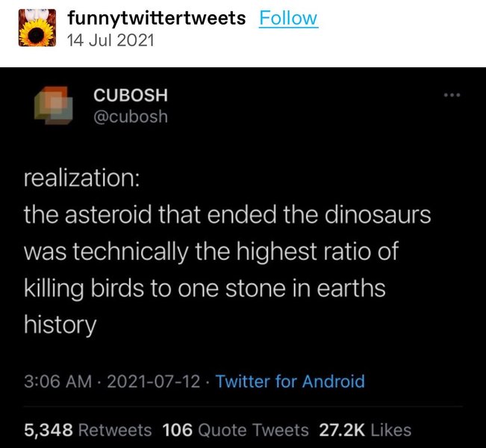Click the "killing birds to one stone" line
This screenshot has width=486, height=448.
point(205,288)
